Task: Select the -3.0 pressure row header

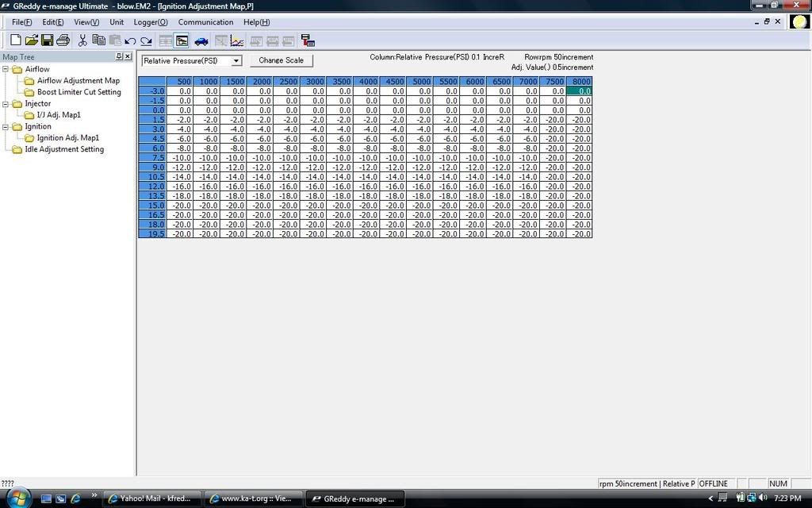Action: pyautogui.click(x=152, y=91)
